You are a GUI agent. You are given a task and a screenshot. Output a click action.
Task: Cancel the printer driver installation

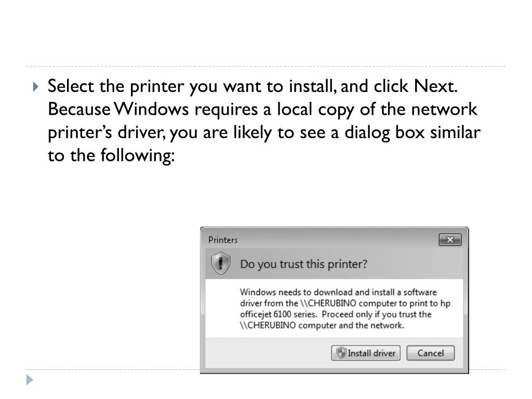tap(431, 353)
